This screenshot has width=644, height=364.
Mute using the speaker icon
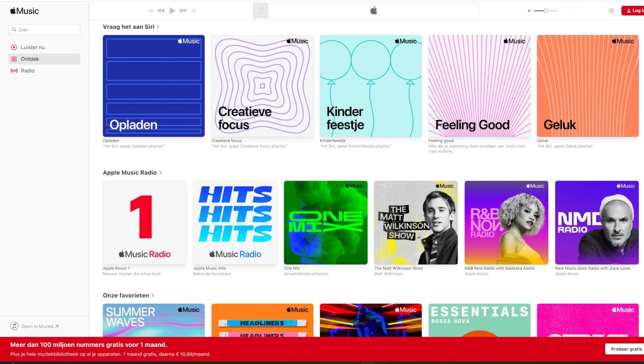coord(529,11)
